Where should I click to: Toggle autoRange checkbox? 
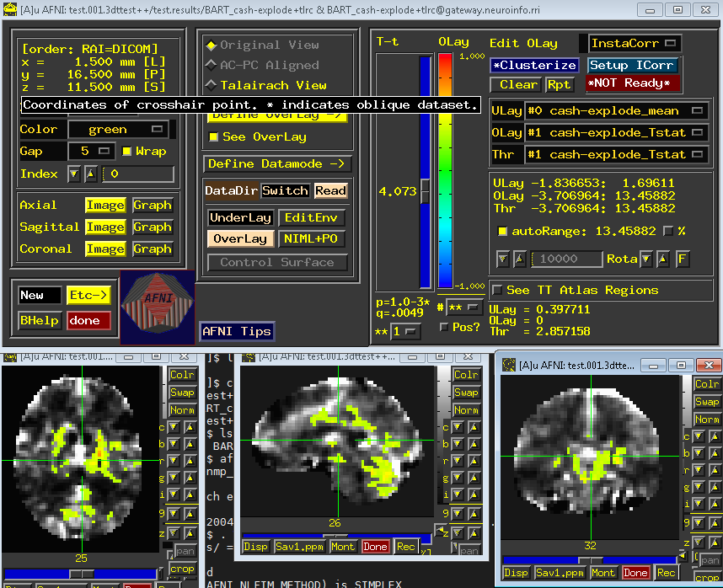point(502,232)
